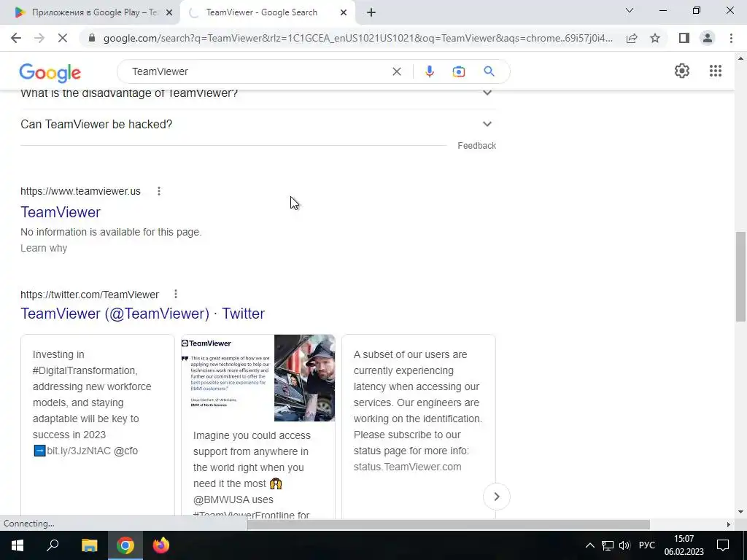Click the horizontal scrollbar thumb
The height and width of the screenshot is (560, 747).
point(449,524)
